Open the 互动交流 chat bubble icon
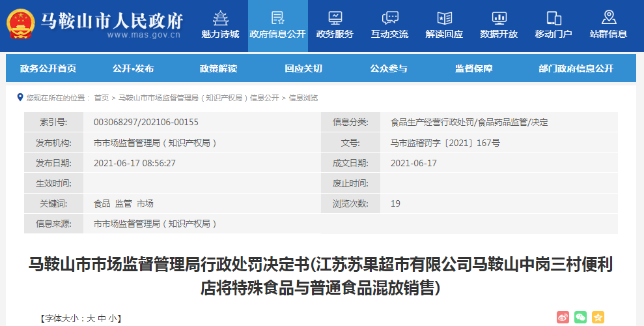This screenshot has width=644, height=326. 389,18
